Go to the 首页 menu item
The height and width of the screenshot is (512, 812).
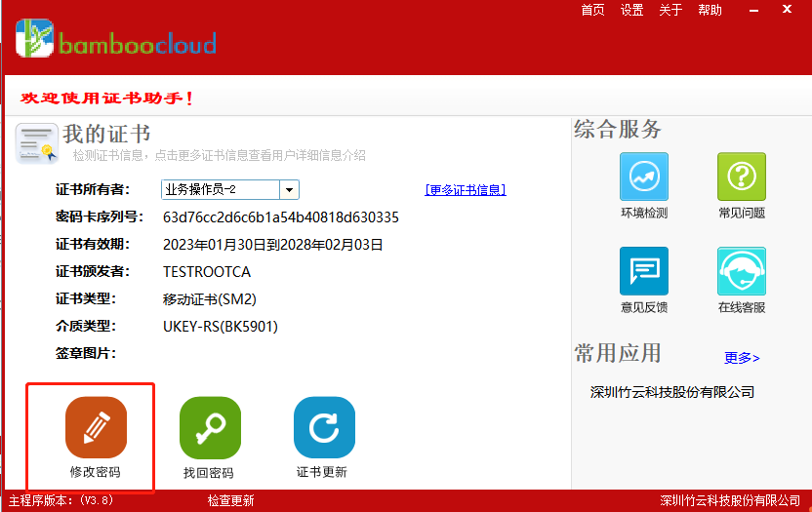coord(592,10)
